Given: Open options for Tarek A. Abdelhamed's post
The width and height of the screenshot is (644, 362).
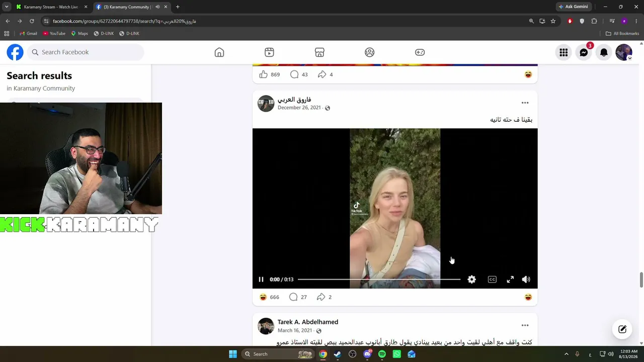Looking at the screenshot, I should (x=525, y=325).
